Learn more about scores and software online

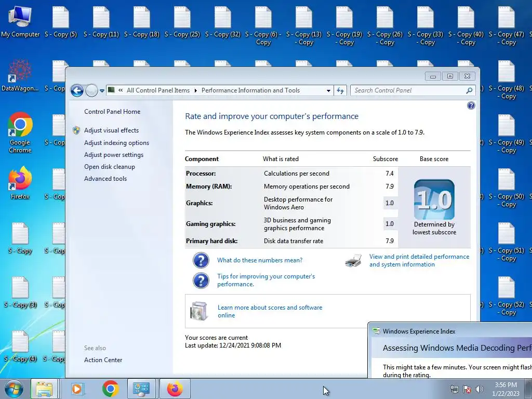[x=270, y=311]
